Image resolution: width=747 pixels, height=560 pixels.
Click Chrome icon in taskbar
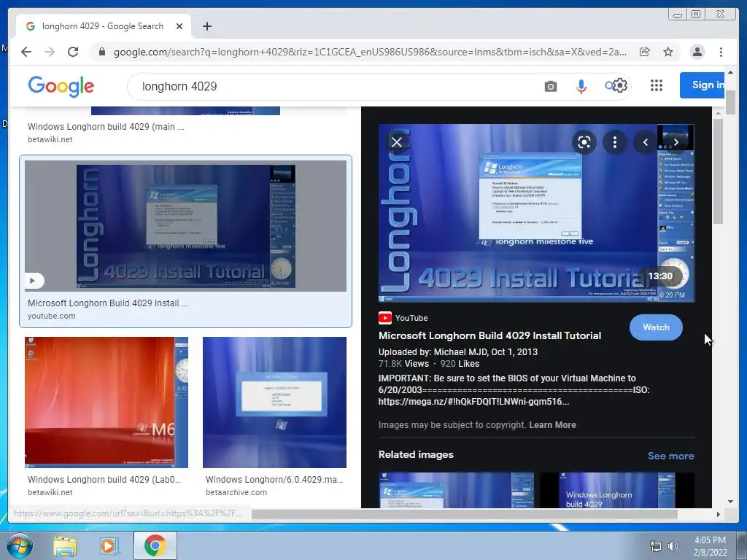(155, 545)
